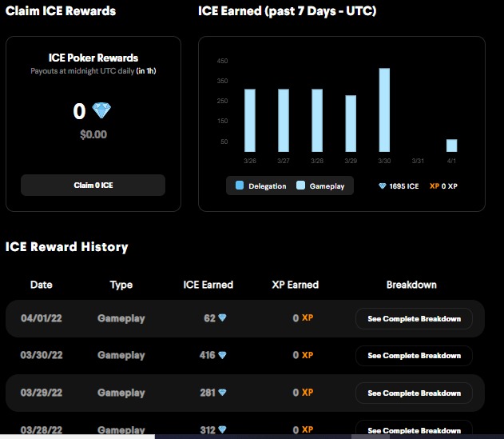Screen dimensions: 504x439
Task: Select the 3/27 bar in the chart
Action: [x=284, y=121]
